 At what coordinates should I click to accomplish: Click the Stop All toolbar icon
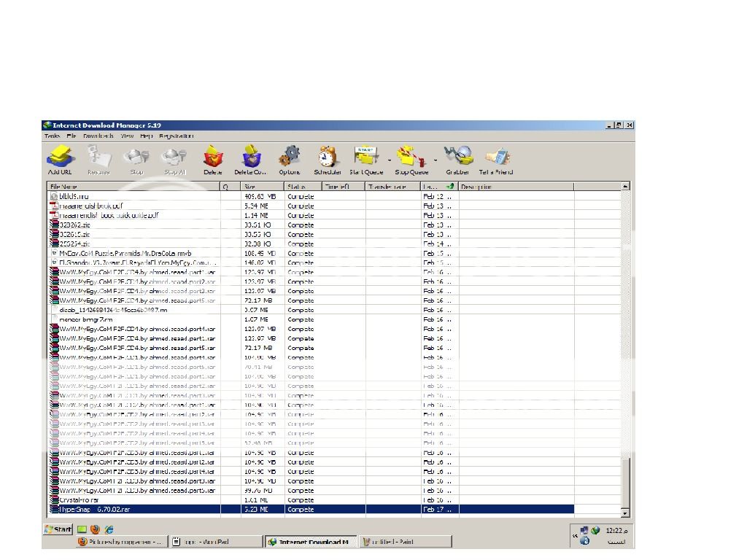(174, 156)
